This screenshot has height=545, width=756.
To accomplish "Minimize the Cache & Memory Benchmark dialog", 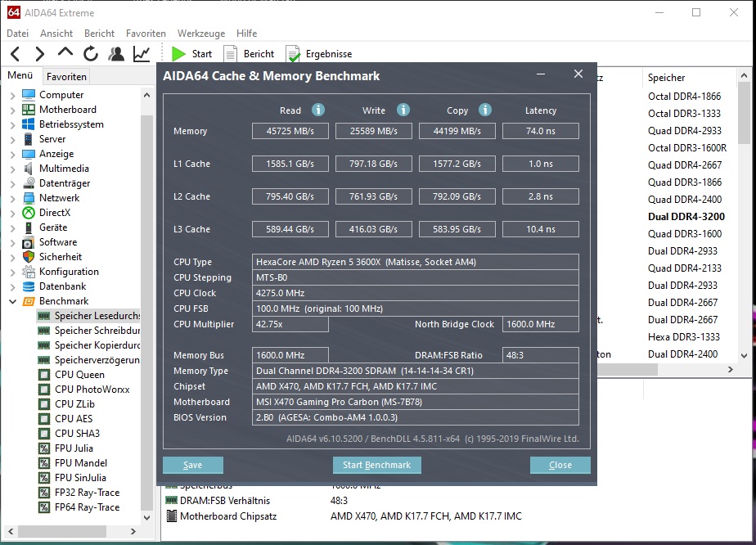I will point(541,74).
